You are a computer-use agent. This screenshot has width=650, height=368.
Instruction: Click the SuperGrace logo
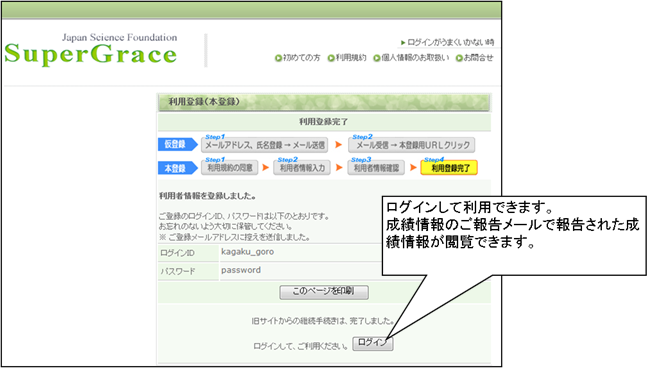(x=91, y=49)
